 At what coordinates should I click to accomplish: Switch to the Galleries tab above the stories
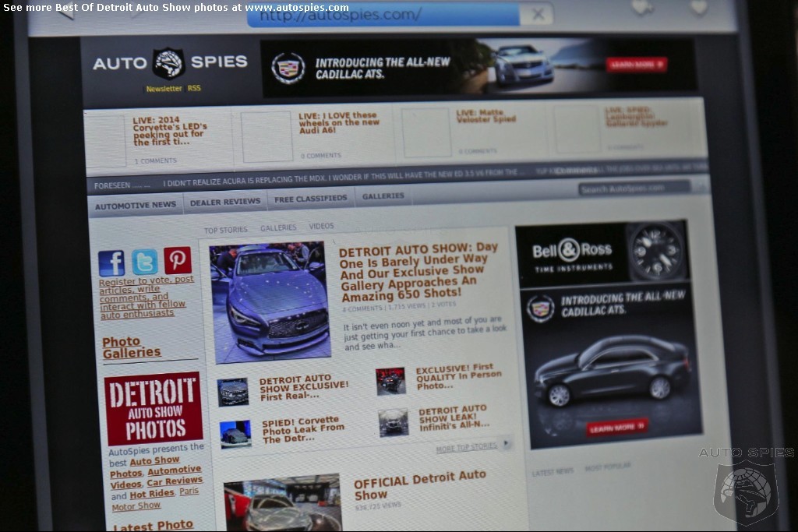[x=278, y=228]
